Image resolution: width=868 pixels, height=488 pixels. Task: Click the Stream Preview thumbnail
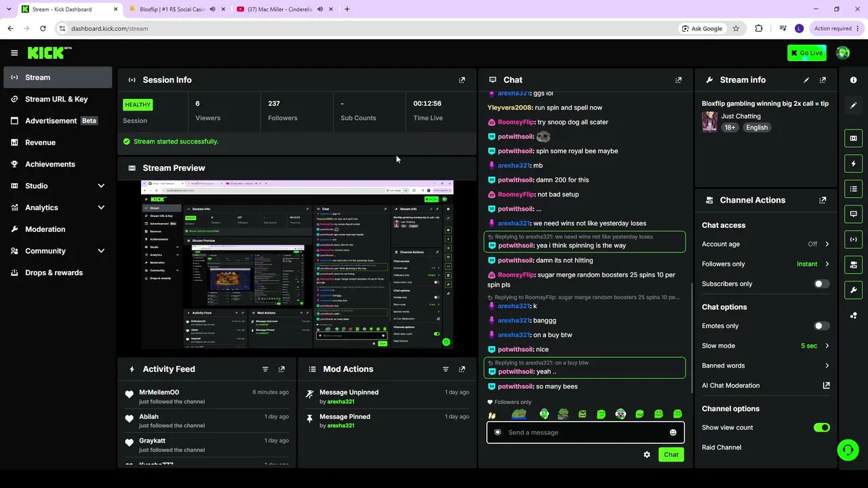coord(297,265)
